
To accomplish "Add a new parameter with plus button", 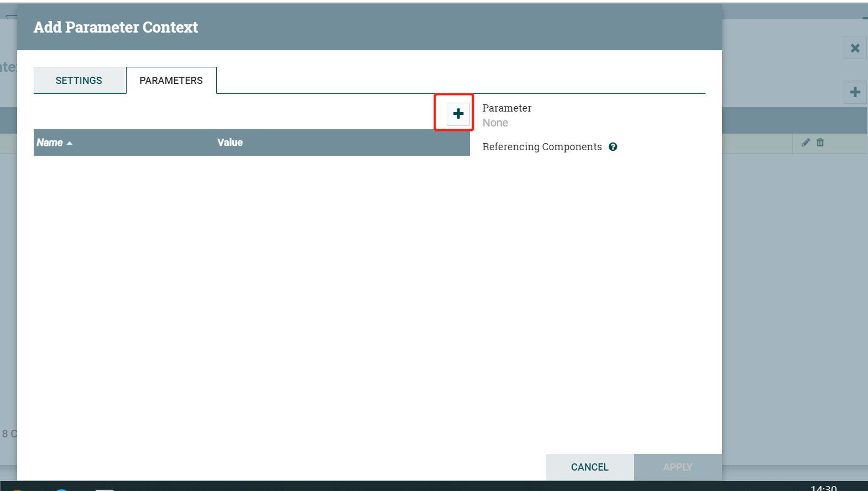I will click(x=458, y=114).
